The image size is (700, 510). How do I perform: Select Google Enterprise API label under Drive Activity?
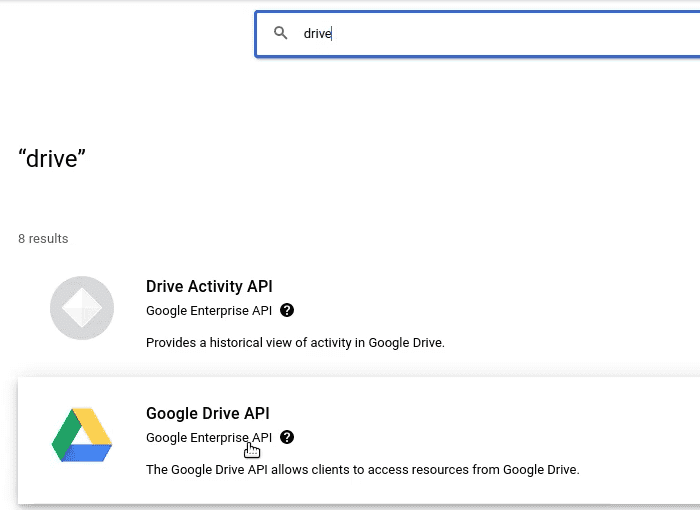tap(209, 310)
